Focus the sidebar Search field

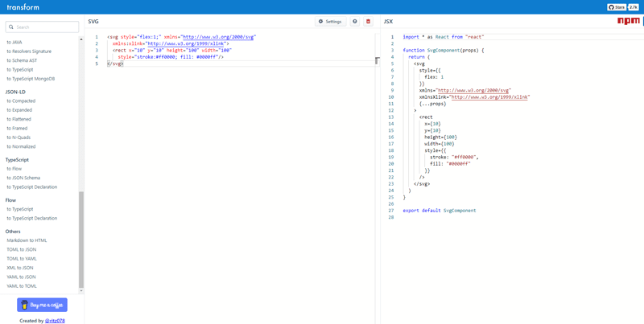pos(46,27)
